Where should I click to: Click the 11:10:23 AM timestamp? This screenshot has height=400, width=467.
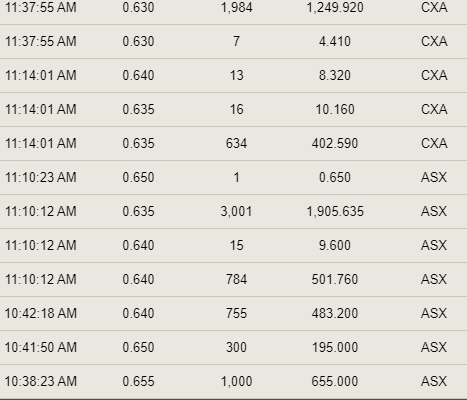tap(41, 177)
